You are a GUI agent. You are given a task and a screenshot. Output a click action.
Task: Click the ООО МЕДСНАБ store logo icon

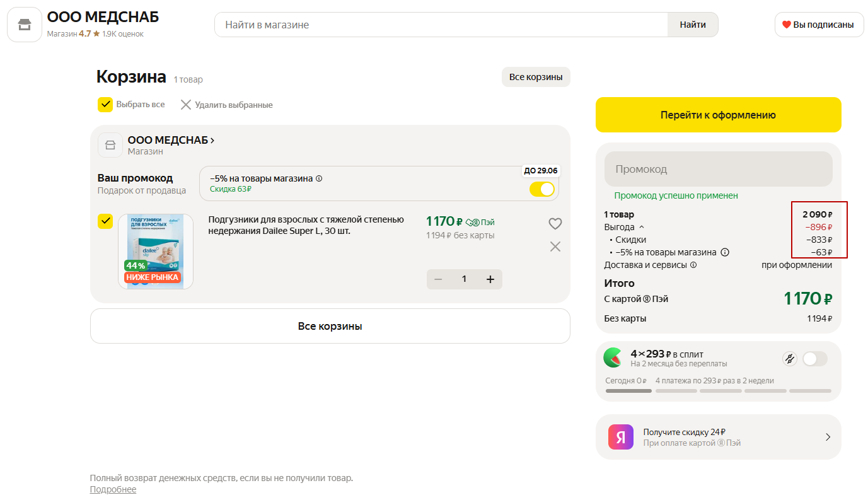coord(25,25)
